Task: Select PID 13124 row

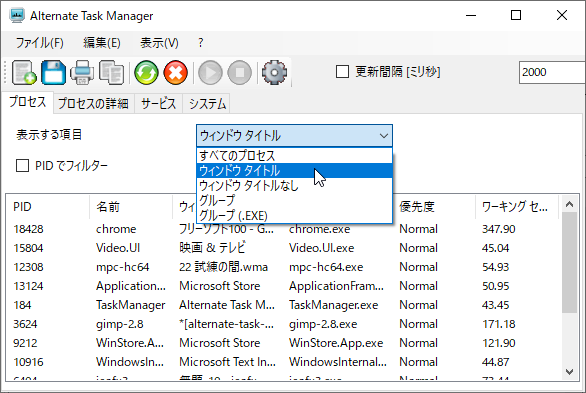Action: [28, 286]
